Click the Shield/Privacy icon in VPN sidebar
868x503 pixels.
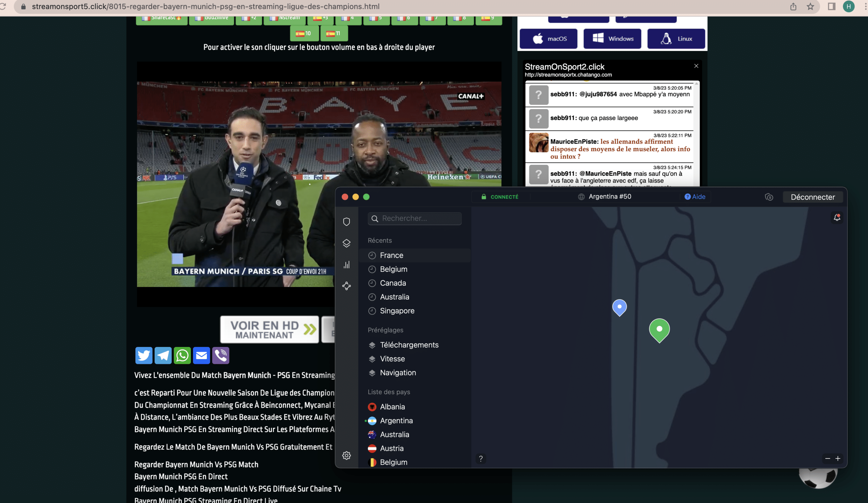click(347, 221)
